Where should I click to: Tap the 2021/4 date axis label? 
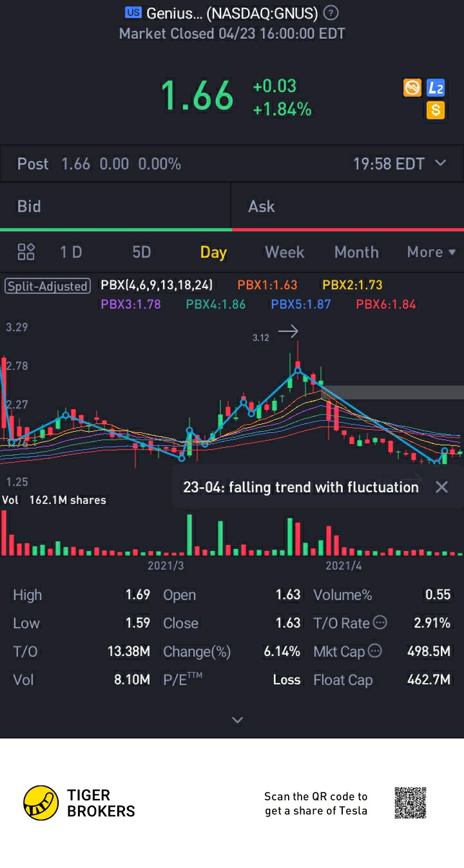point(343,566)
